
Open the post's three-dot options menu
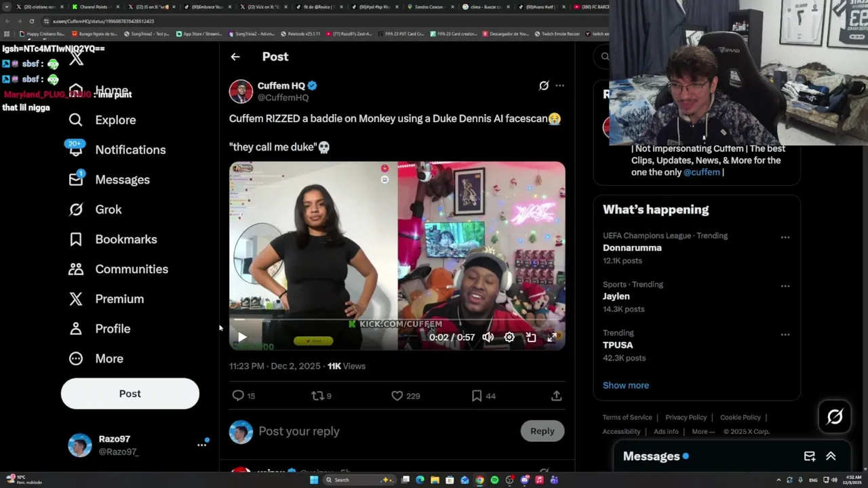(559, 85)
